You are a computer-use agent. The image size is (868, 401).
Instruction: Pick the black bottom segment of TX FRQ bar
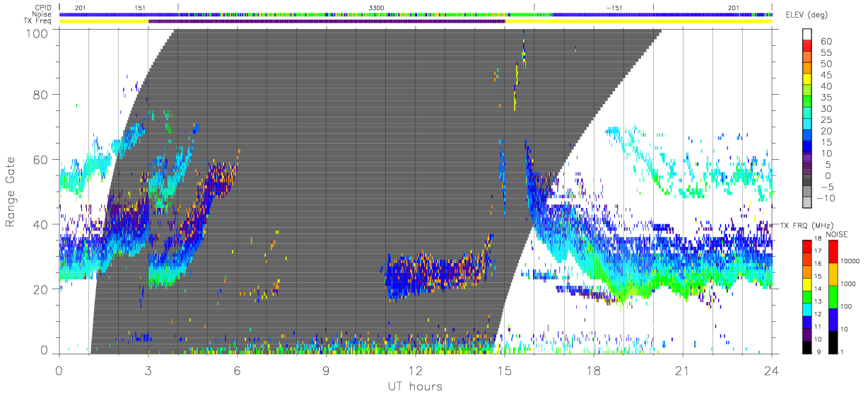tap(807, 347)
